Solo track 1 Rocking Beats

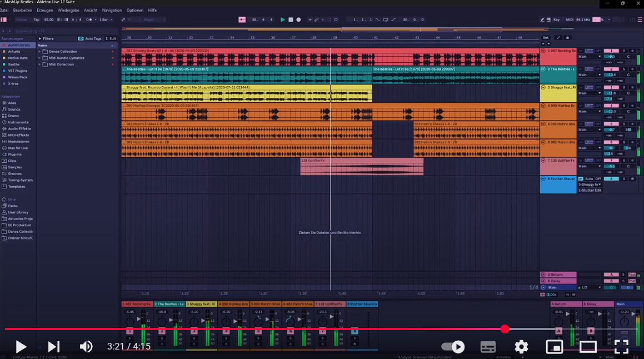[623, 51]
